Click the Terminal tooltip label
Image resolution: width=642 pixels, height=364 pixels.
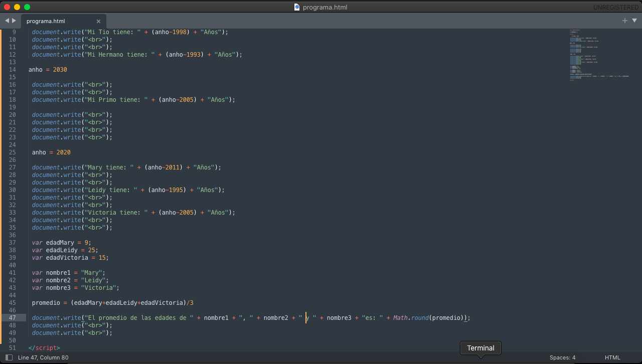coord(480,348)
